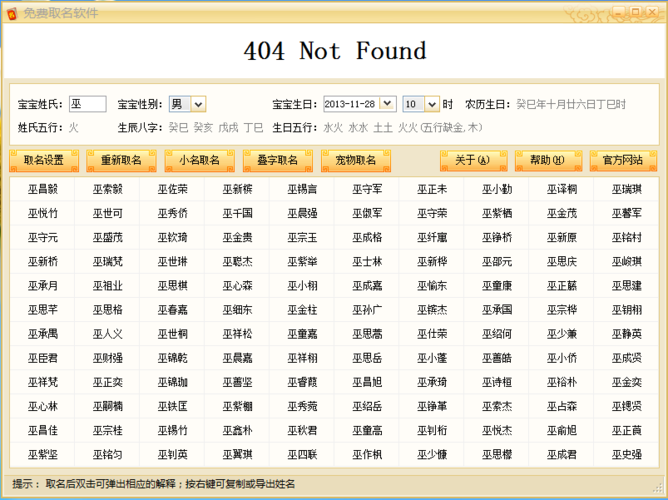
Task: Select the name 巫昌毅
Action: [x=43, y=189]
